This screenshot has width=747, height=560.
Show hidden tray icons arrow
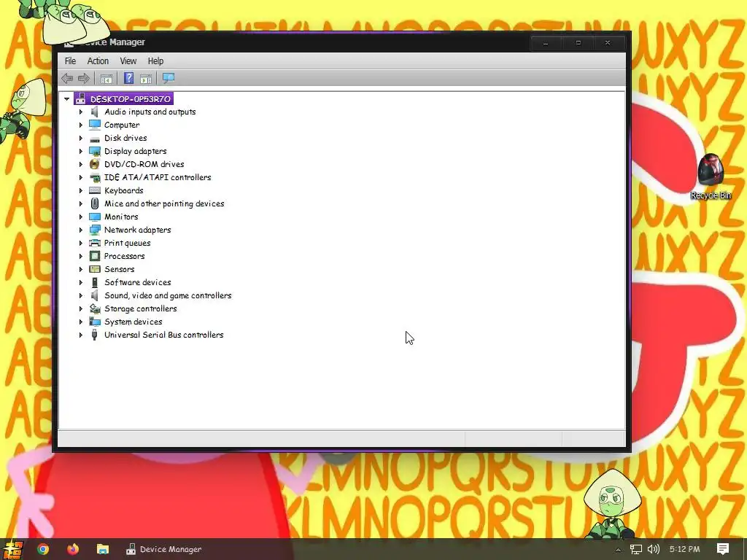click(618, 550)
